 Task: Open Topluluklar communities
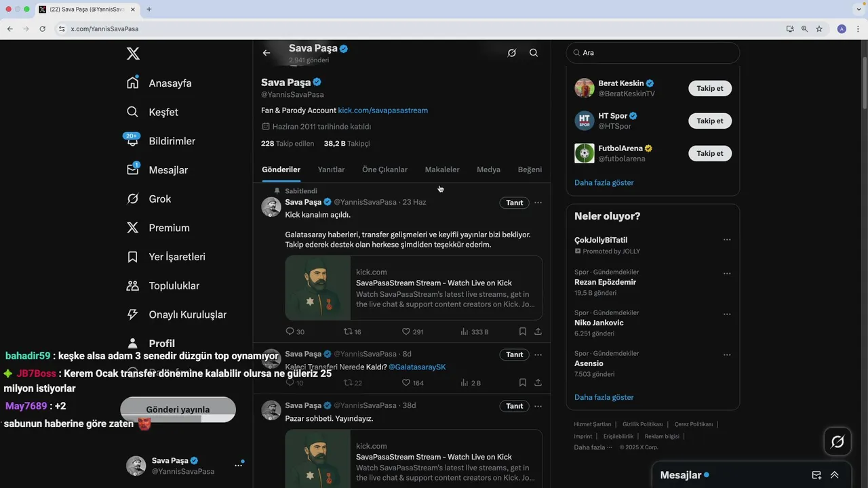(x=163, y=285)
